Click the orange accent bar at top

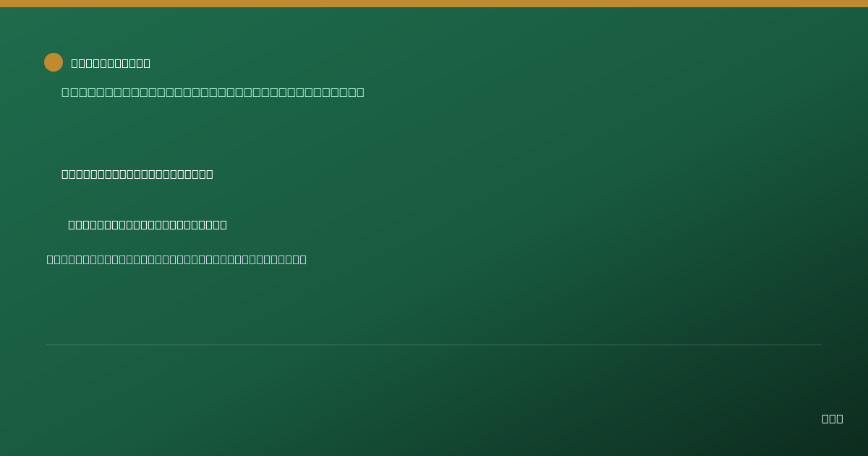(x=434, y=4)
